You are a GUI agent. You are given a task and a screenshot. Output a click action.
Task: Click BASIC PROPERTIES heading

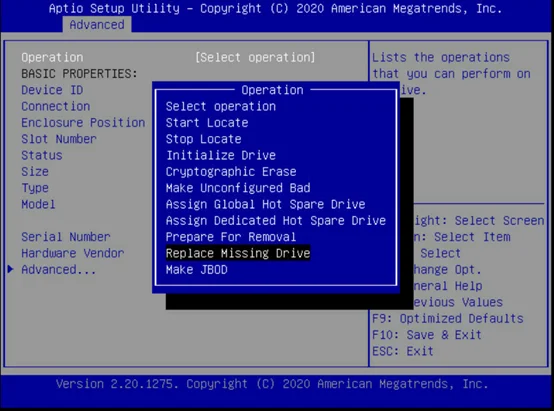tap(79, 74)
